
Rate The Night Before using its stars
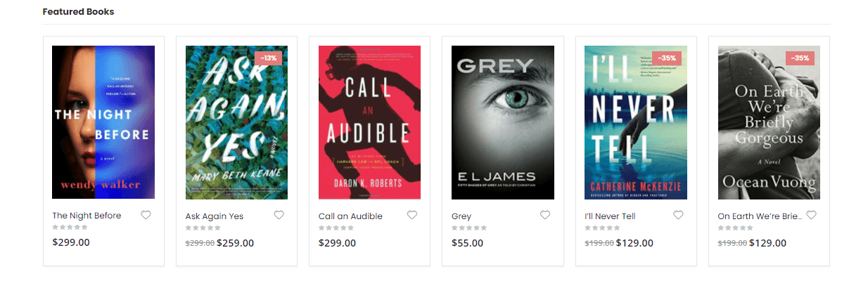pyautogui.click(x=70, y=228)
